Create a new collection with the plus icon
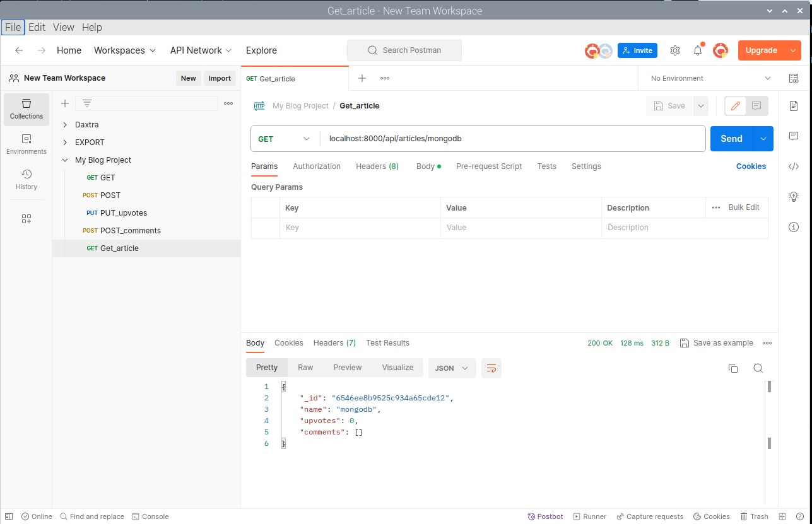812x524 pixels. 64,103
